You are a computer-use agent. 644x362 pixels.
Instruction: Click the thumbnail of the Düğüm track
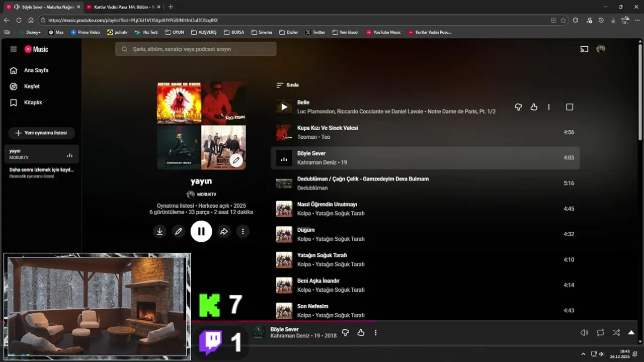click(x=284, y=234)
